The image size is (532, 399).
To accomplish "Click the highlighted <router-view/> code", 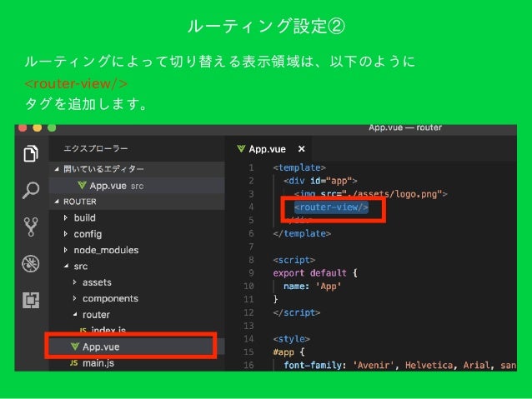I will tap(331, 207).
